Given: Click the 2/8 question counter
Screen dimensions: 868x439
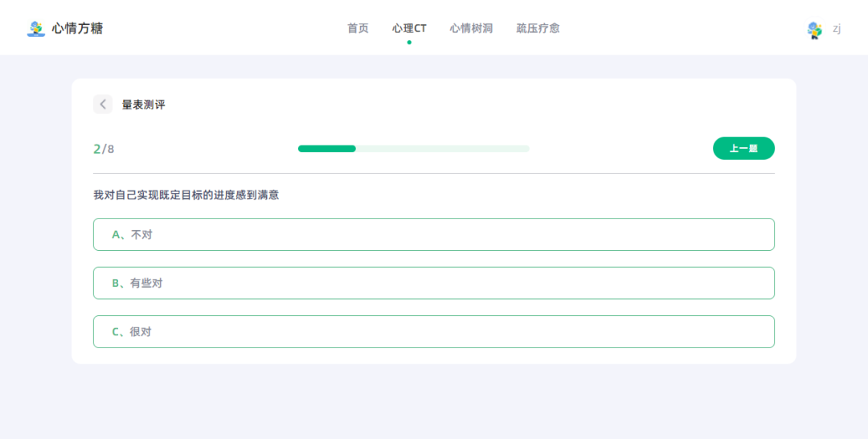Looking at the screenshot, I should pyautogui.click(x=104, y=149).
